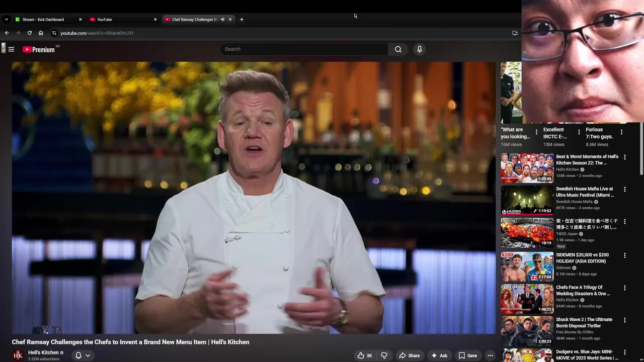The width and height of the screenshot is (644, 362).
Task: Open Best & Worst Moments of Hell's Kitchen title
Action: click(x=587, y=160)
